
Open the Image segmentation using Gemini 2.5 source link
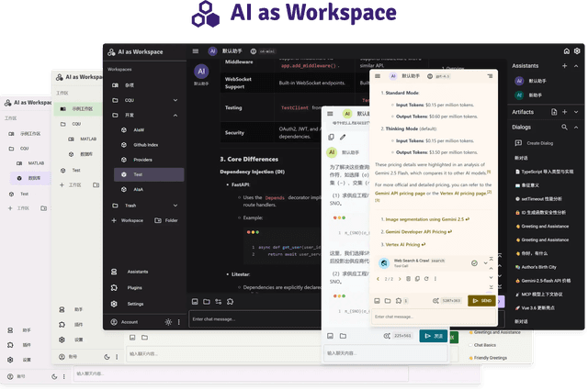click(x=424, y=219)
